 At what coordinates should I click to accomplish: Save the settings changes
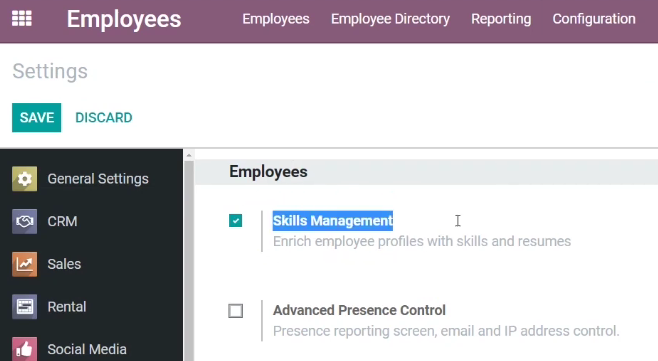coord(37,118)
